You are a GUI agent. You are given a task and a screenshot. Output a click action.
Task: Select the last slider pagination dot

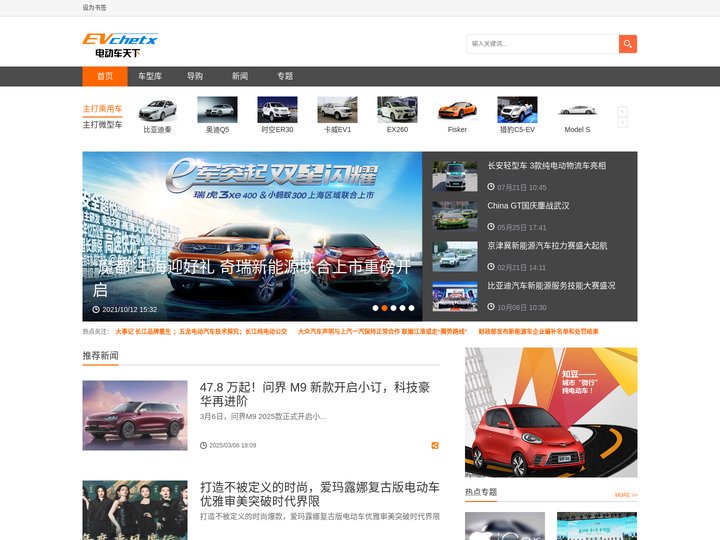pos(411,308)
